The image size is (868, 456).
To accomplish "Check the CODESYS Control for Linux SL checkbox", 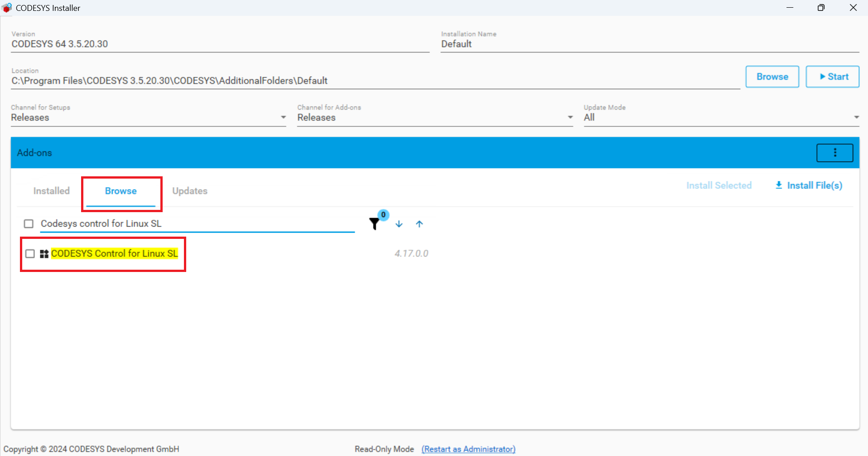I will [x=30, y=254].
